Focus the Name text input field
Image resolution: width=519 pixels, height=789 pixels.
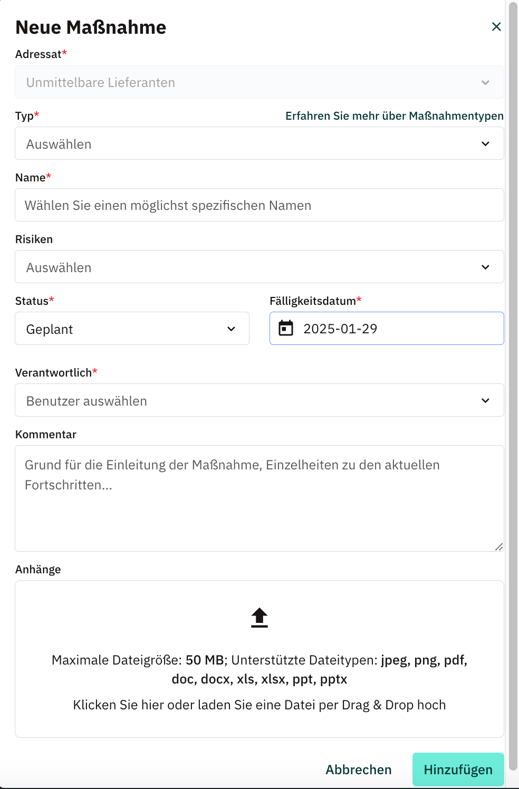(x=259, y=205)
